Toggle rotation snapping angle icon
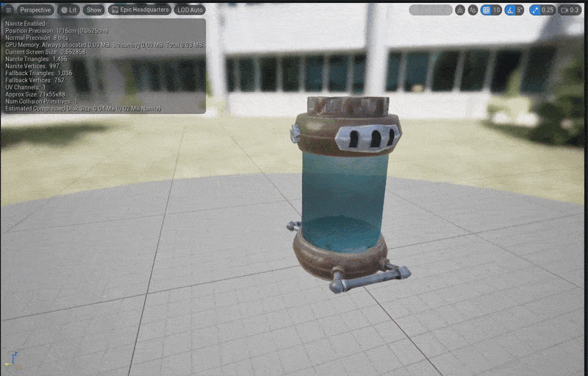 [x=510, y=10]
